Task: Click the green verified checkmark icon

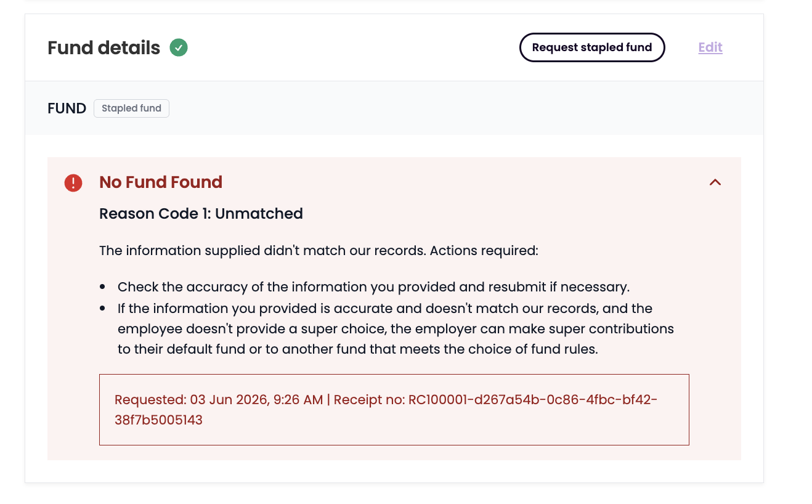Action: [179, 47]
